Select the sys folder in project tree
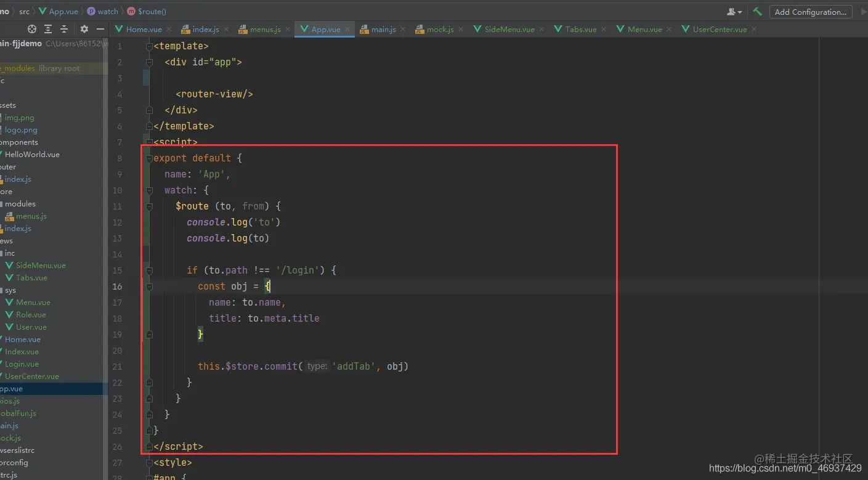This screenshot has width=868, height=480. tap(10, 290)
